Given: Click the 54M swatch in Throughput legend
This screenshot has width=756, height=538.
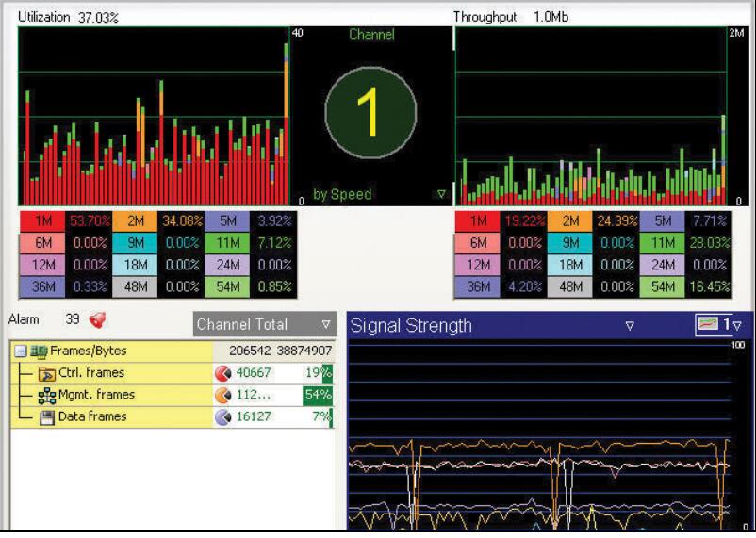Looking at the screenshot, I should (x=663, y=286).
